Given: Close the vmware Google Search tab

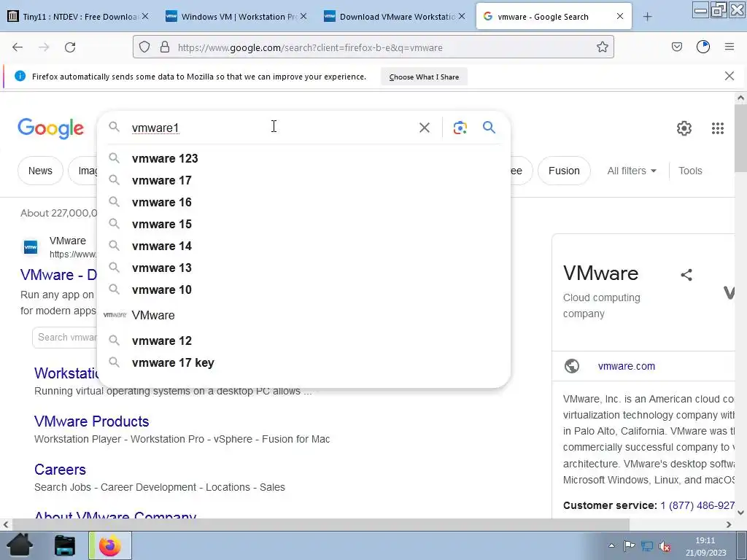Looking at the screenshot, I should tap(620, 16).
